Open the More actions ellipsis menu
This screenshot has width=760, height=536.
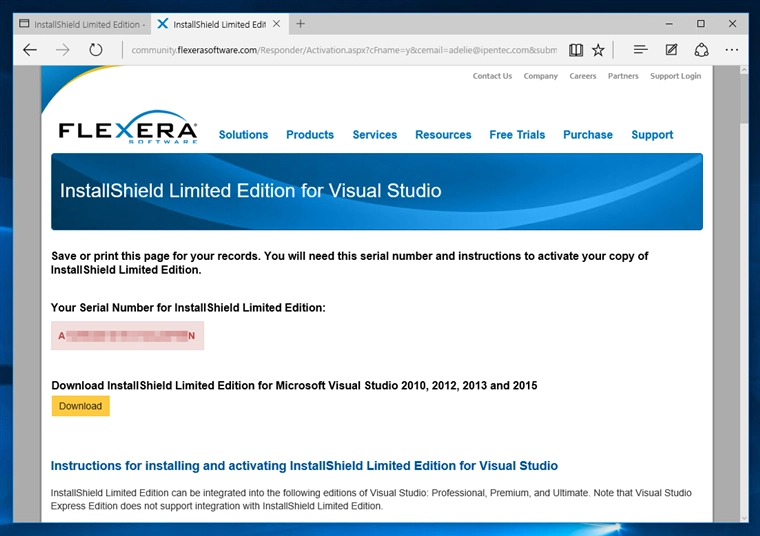pos(731,49)
